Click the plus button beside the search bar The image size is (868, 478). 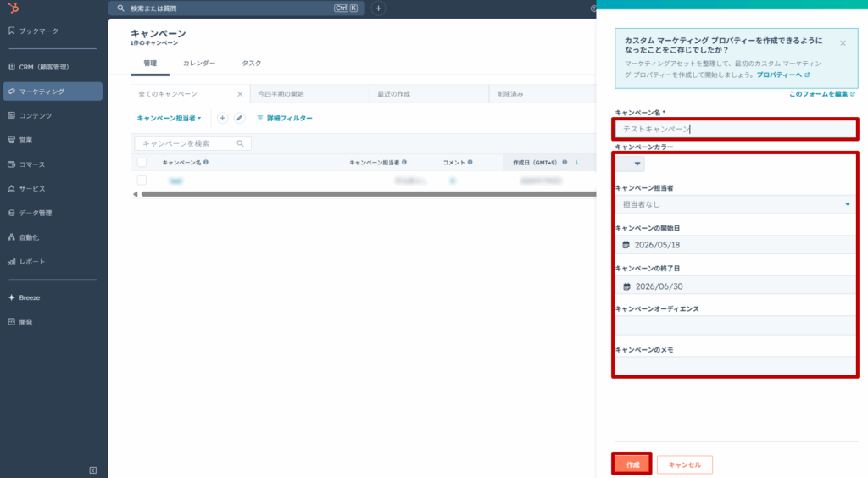click(378, 8)
